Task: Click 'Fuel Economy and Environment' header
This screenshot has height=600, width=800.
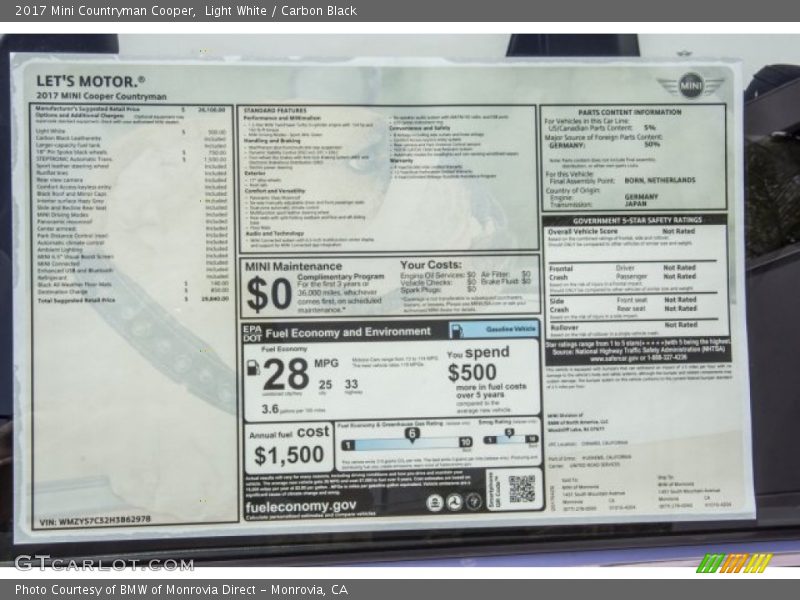Action: coord(348,333)
